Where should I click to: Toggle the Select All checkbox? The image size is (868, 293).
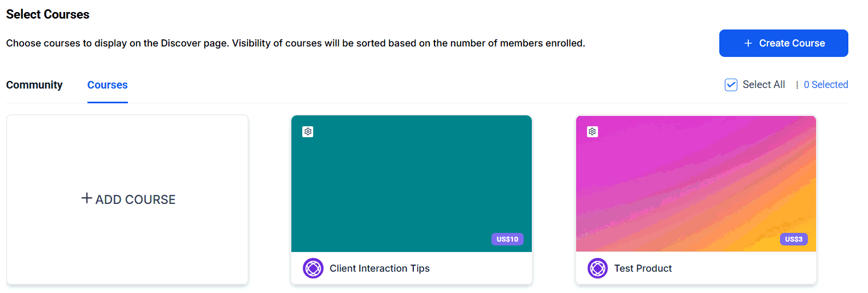click(731, 85)
